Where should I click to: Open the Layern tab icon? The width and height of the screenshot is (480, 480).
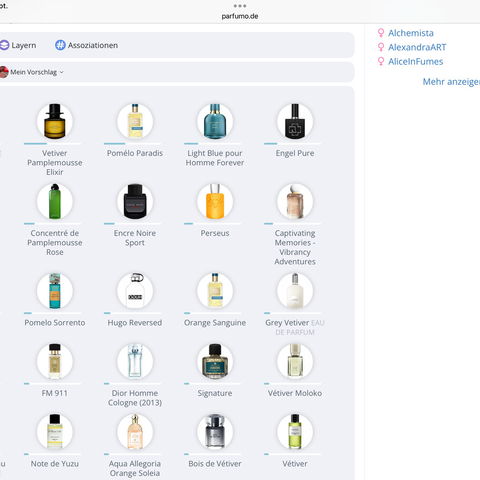(4, 45)
